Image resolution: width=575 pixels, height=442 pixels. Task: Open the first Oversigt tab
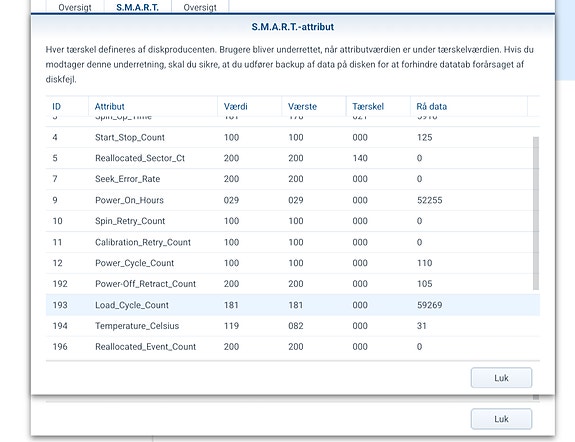pos(75,7)
